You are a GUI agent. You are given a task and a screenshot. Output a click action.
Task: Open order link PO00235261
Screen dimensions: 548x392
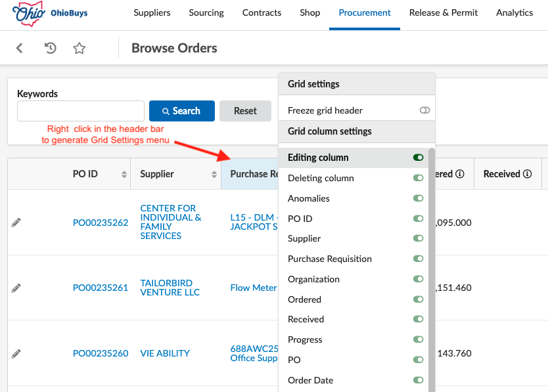point(101,288)
